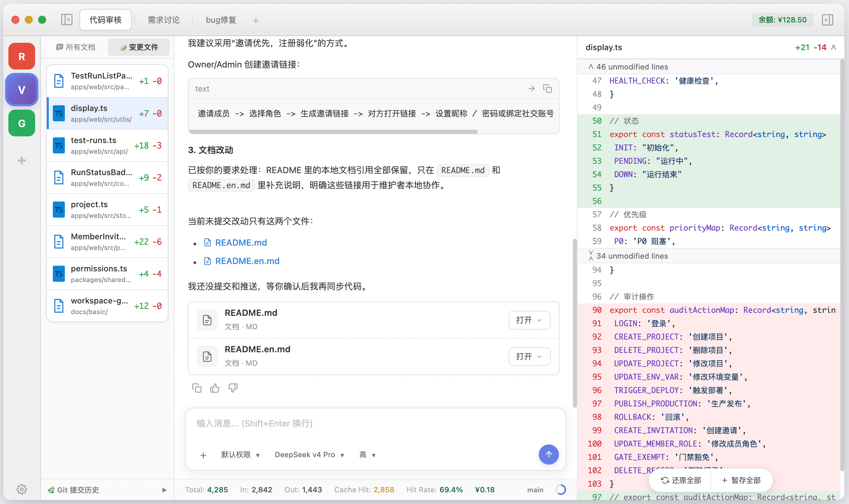Click the file icon of TestRunListPa...
Viewport: 849px width, 504px height.
point(59,81)
